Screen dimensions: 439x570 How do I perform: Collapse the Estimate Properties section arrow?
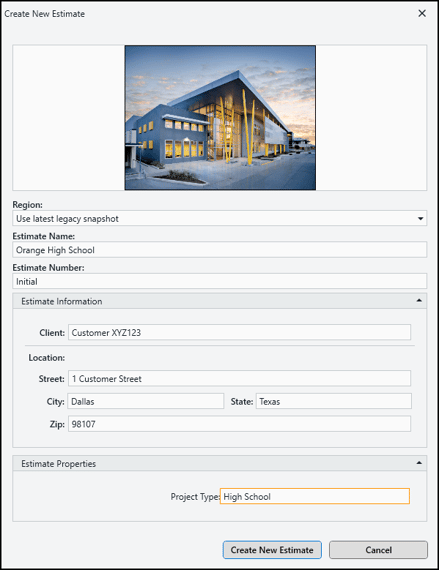pyautogui.click(x=419, y=463)
